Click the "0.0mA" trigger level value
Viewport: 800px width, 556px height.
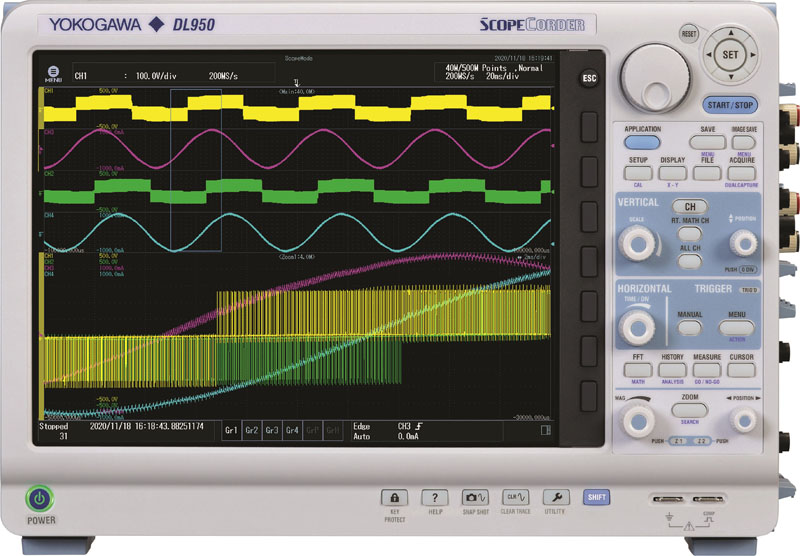408,436
